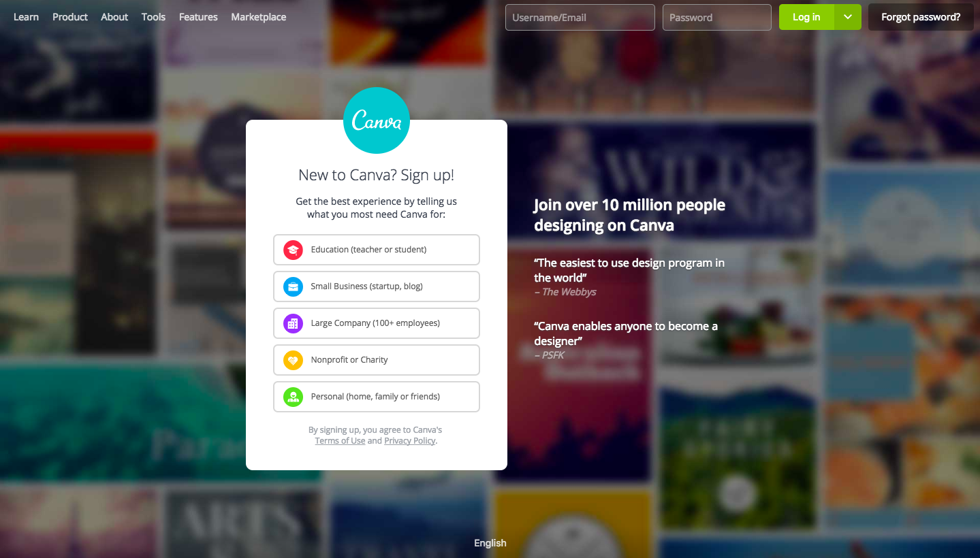Click the green Personal people icon
The width and height of the screenshot is (980, 558).
pyautogui.click(x=293, y=397)
